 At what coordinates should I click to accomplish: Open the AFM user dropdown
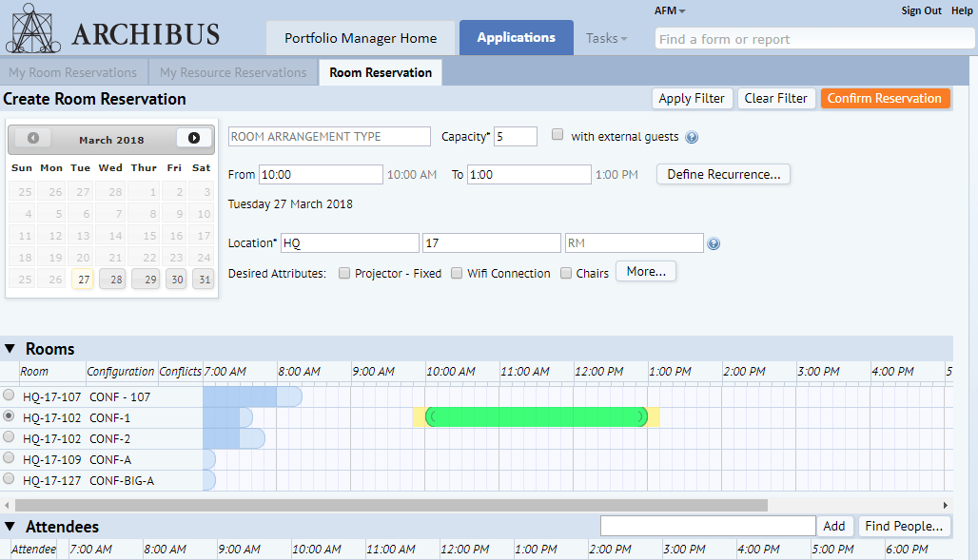[670, 10]
